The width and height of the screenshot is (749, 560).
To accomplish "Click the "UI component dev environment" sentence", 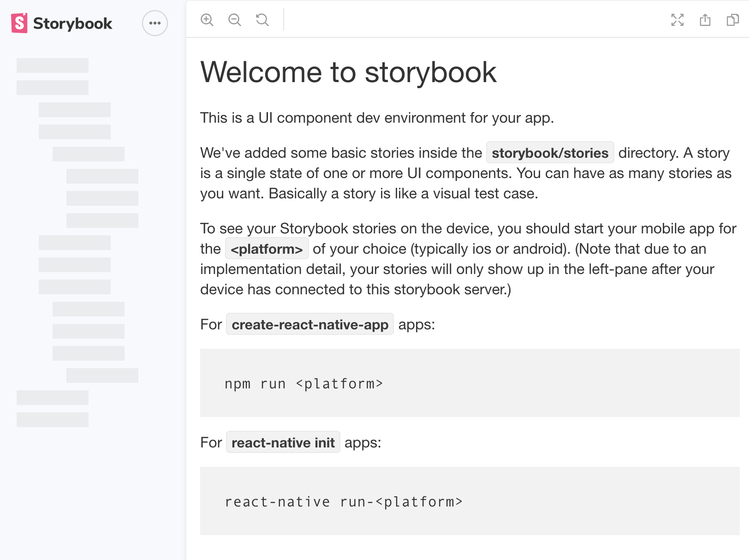I will [377, 118].
